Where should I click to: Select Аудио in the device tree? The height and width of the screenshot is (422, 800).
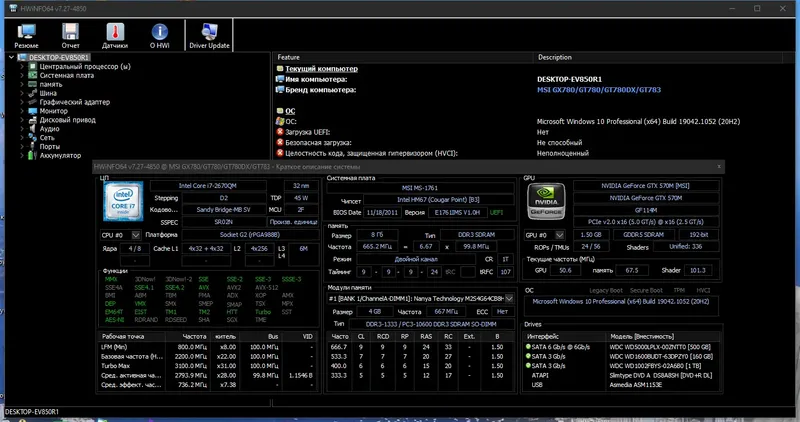click(49, 129)
